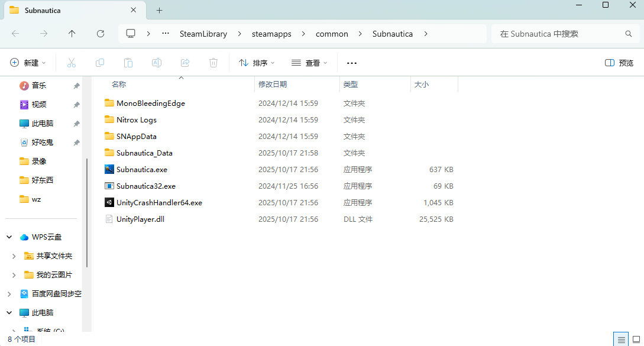Open the three-dots more options menu
644x346 pixels.
[352, 63]
